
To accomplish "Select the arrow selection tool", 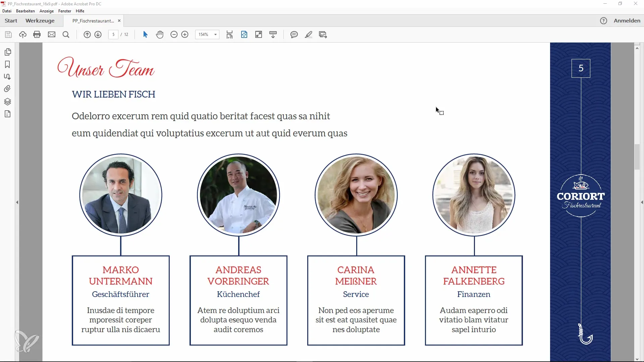I will point(145,35).
